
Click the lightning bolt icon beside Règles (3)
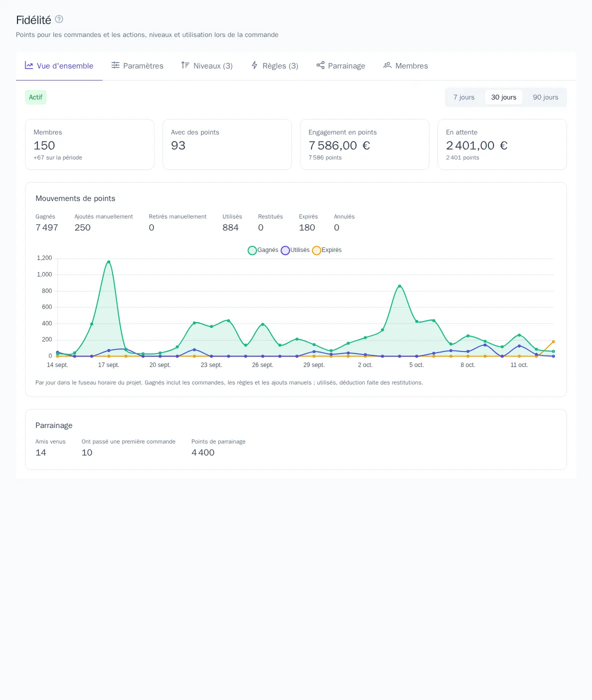pyautogui.click(x=254, y=65)
